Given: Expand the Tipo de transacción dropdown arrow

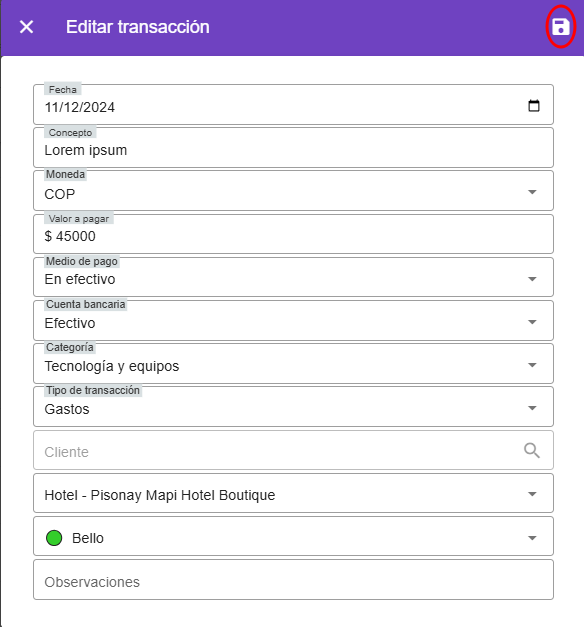Looking at the screenshot, I should point(532,408).
